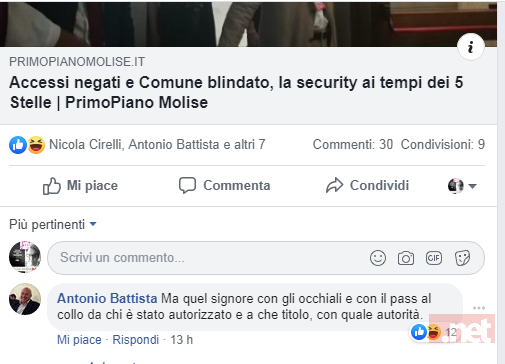Open the emoji picker in comment box

point(378,258)
